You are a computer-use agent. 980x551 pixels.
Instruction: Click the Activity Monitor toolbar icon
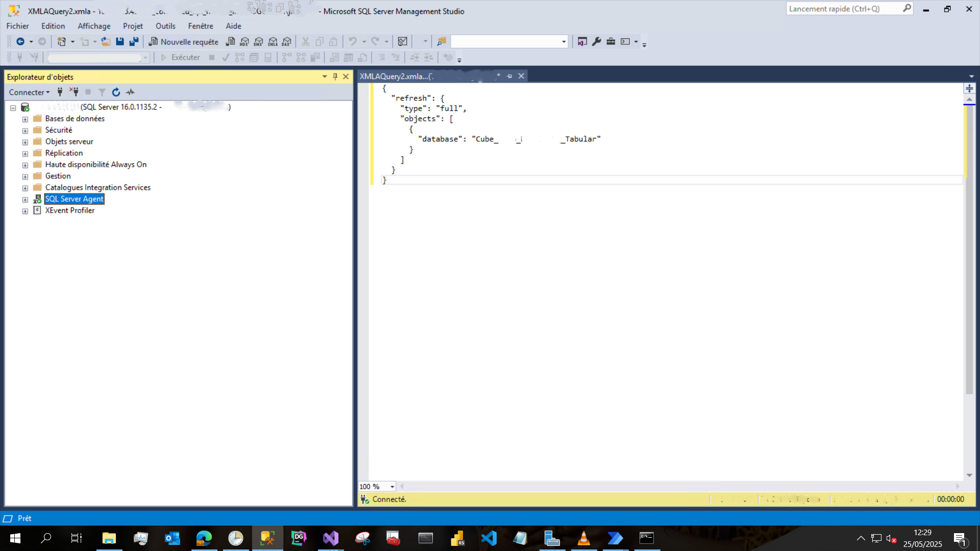click(403, 42)
